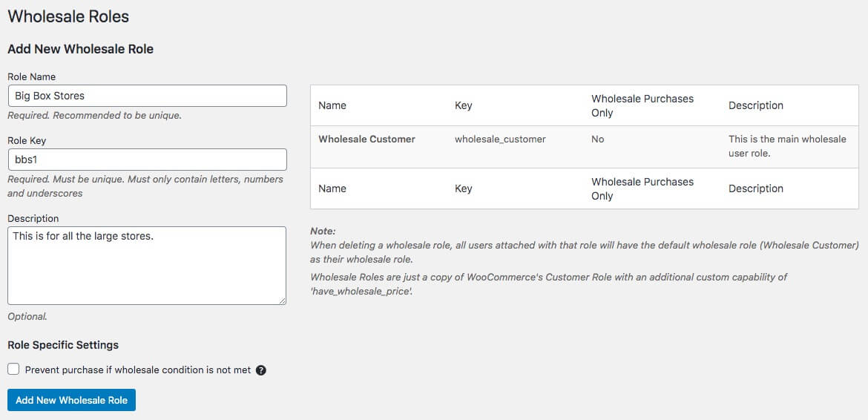Screen dimensions: 868x420
Task: Click the Description textarea resize handle
Action: [282, 301]
